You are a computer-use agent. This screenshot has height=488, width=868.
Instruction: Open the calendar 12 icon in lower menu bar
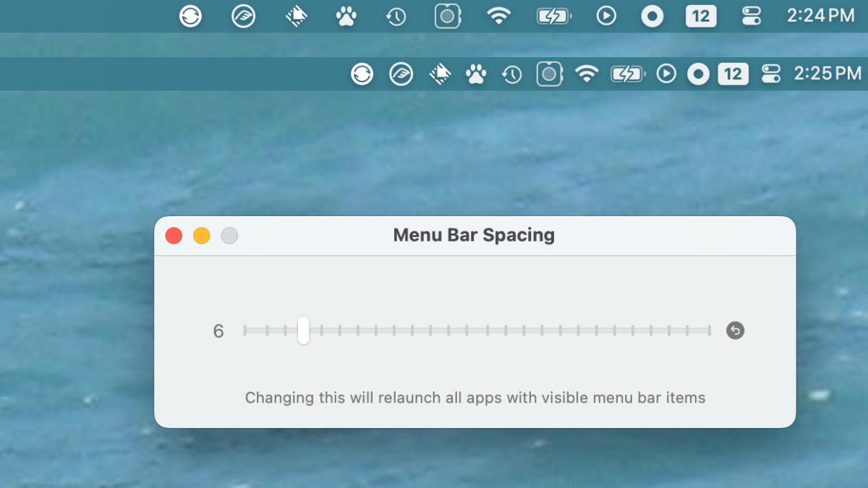[733, 74]
